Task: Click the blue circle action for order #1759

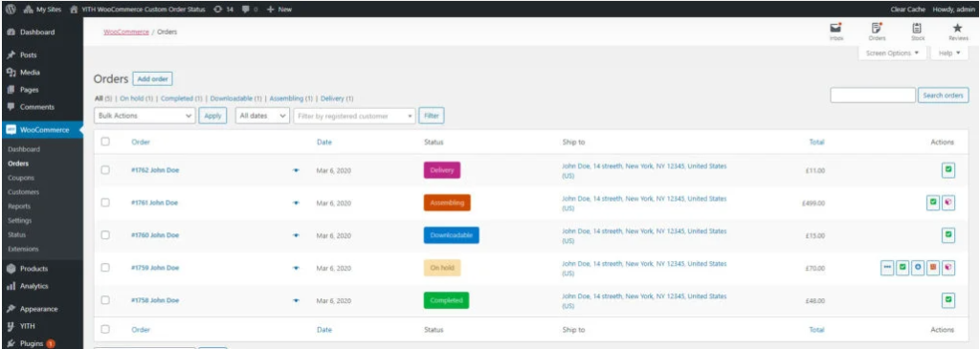Action: 918,267
